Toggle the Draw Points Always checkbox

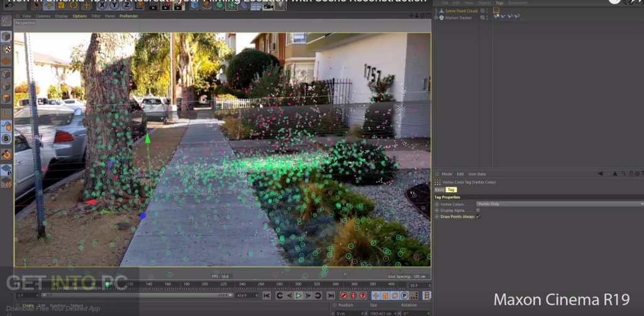pyautogui.click(x=478, y=217)
